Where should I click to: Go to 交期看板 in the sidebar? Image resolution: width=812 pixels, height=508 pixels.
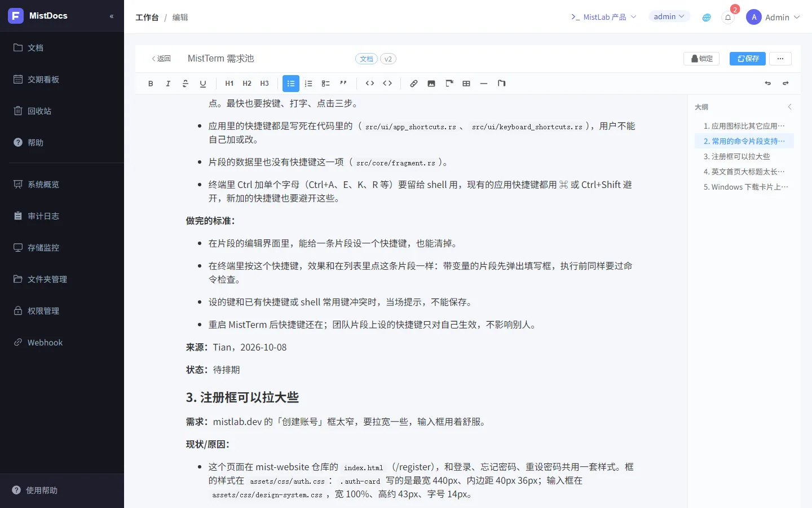pos(62,79)
